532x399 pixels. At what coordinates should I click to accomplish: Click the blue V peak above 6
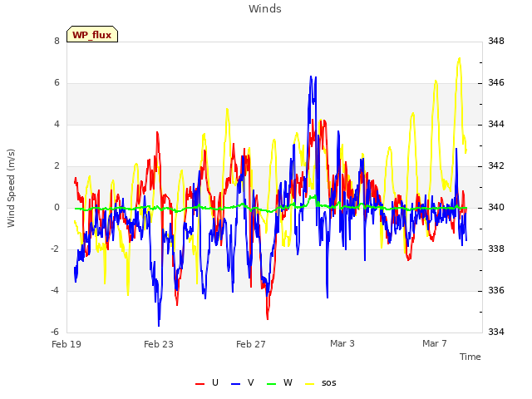point(311,77)
